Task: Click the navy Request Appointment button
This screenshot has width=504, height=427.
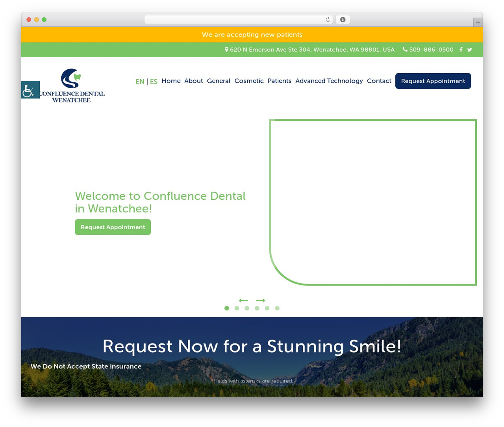Action: [433, 81]
